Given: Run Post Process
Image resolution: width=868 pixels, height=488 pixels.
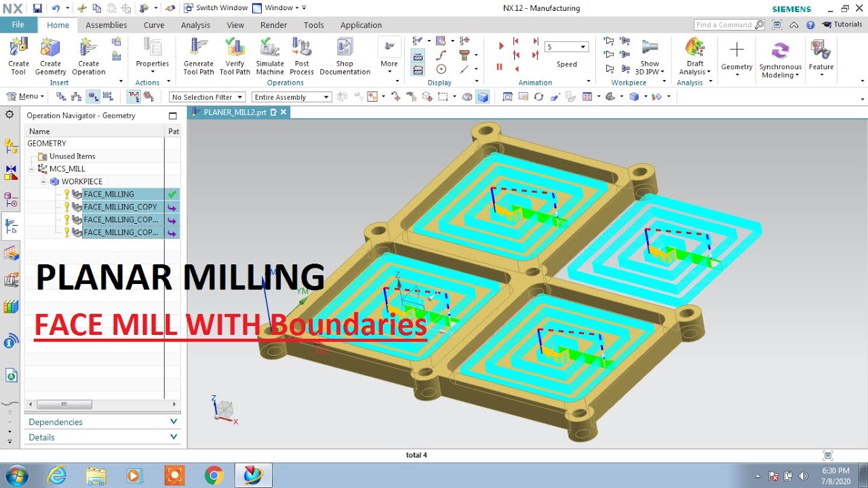Looking at the screenshot, I should pos(302,57).
